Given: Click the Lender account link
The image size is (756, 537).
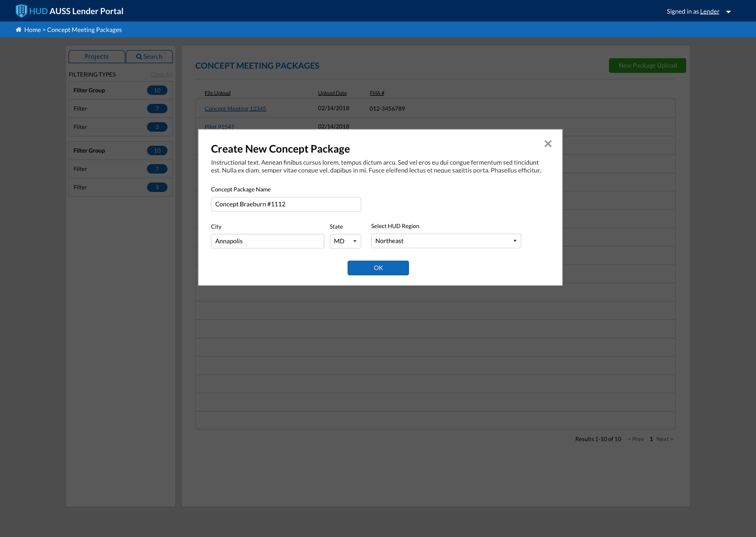Looking at the screenshot, I should point(709,11).
